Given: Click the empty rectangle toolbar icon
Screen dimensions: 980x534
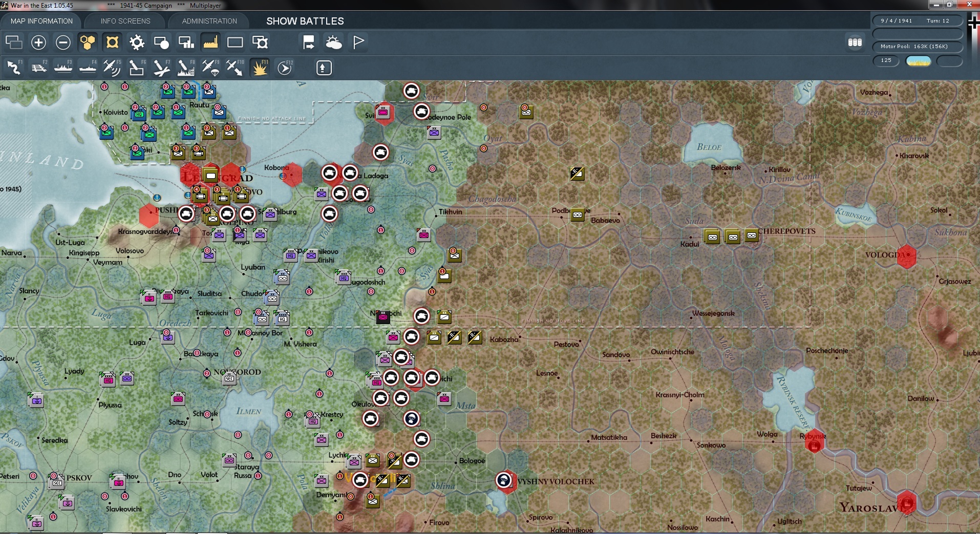Looking at the screenshot, I should [x=235, y=42].
